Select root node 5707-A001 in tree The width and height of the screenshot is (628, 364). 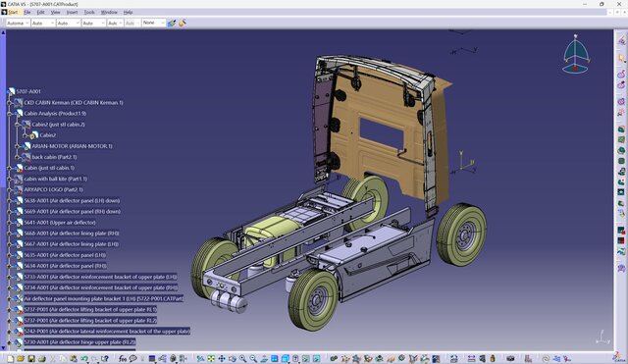coord(28,91)
